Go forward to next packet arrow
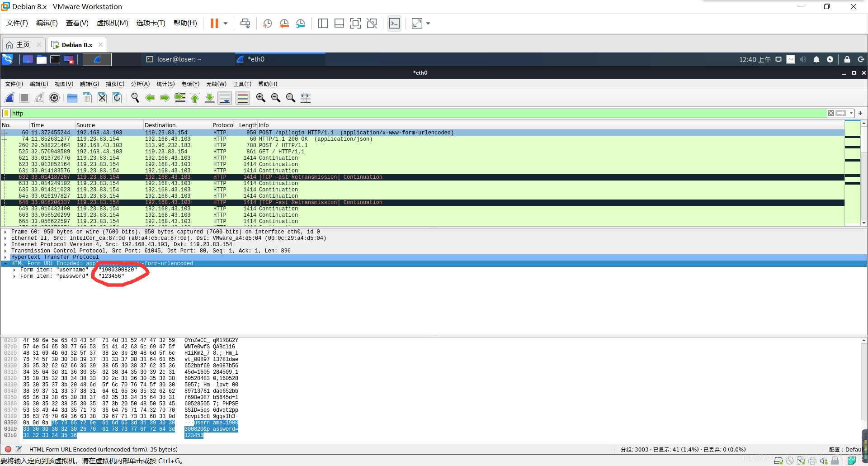Image resolution: width=868 pixels, height=466 pixels. 165,98
